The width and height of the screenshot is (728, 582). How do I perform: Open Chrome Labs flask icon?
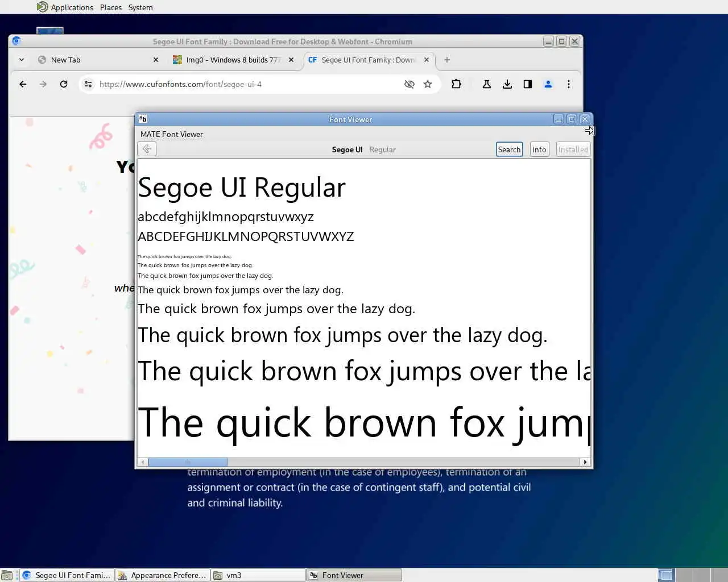point(487,84)
